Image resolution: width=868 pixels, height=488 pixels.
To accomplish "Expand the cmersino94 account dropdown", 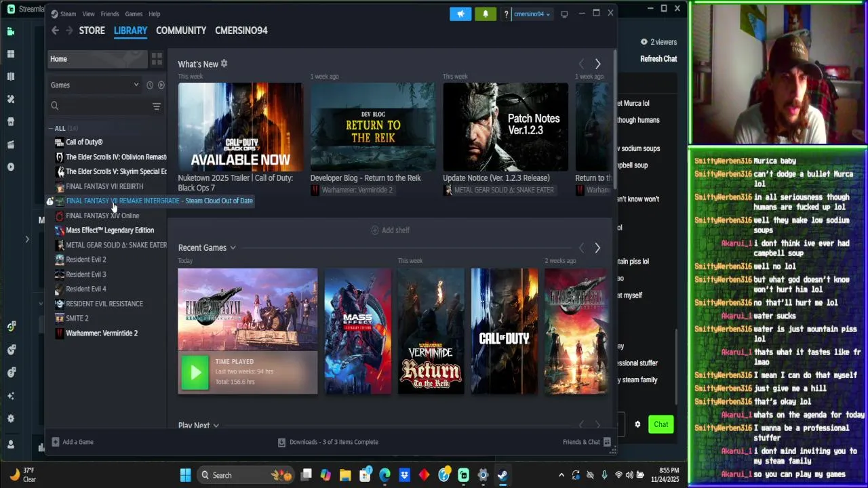I will coord(532,14).
